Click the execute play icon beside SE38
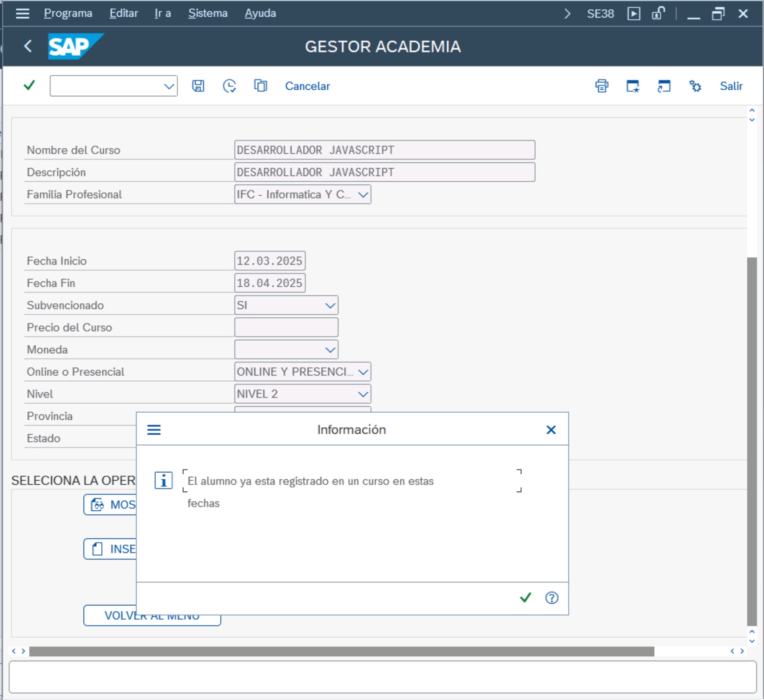This screenshot has width=764, height=700. (x=634, y=14)
